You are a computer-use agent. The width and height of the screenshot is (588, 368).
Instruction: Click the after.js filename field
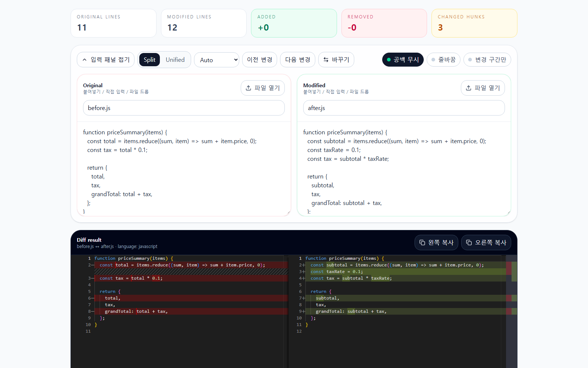(x=404, y=108)
